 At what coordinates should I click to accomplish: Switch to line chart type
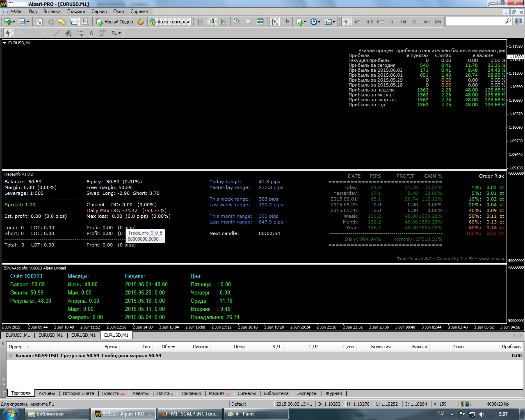pos(224,22)
